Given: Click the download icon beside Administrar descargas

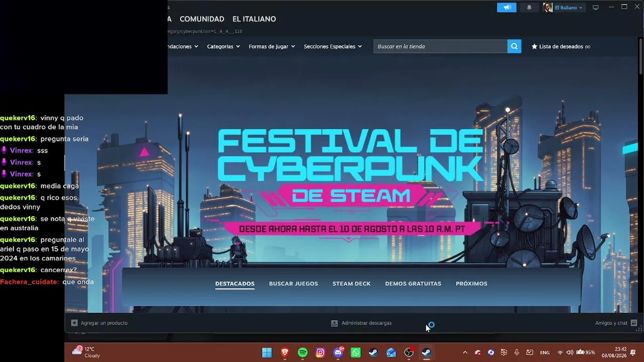Looking at the screenshot, I should point(334,323).
